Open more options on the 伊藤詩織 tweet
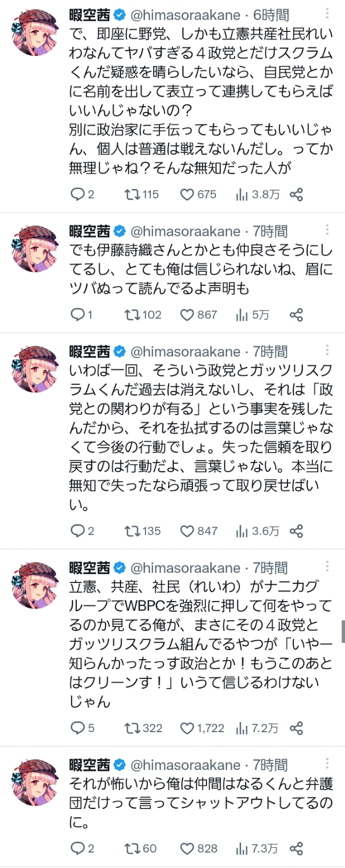 327,230
